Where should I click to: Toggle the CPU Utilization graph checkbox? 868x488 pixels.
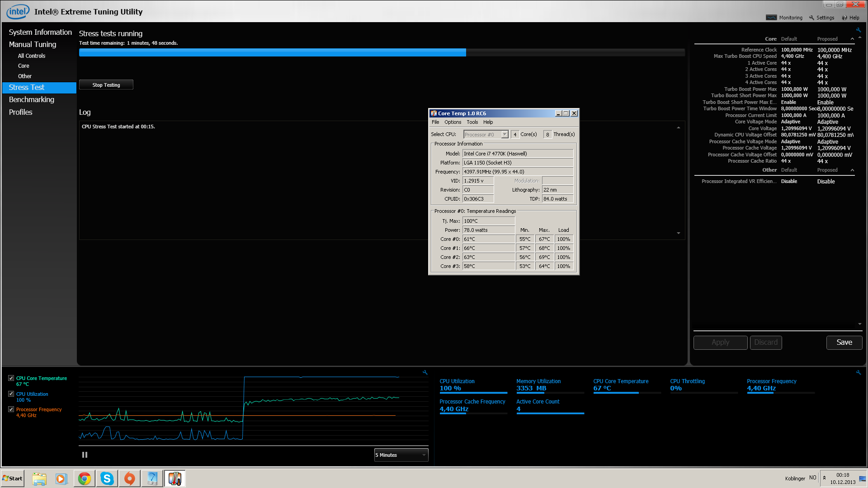point(11,394)
